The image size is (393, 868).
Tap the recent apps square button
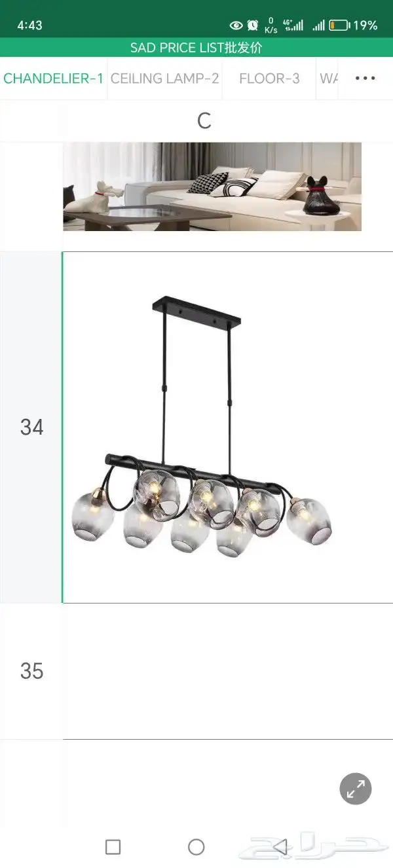coord(113,846)
